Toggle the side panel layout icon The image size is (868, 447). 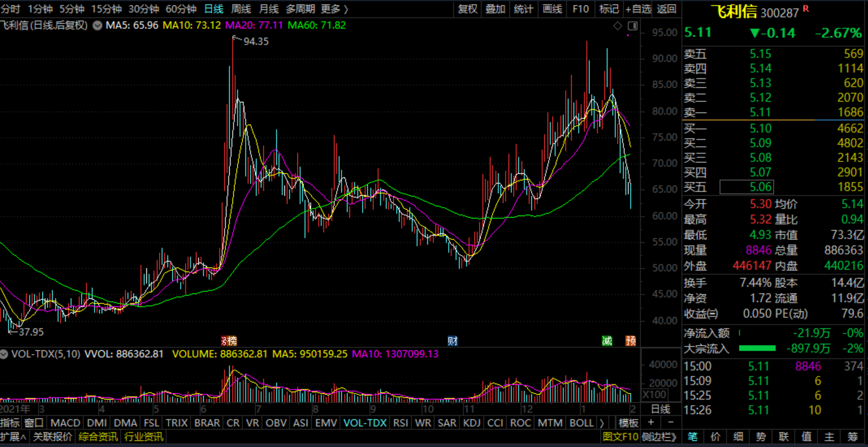(x=632, y=25)
